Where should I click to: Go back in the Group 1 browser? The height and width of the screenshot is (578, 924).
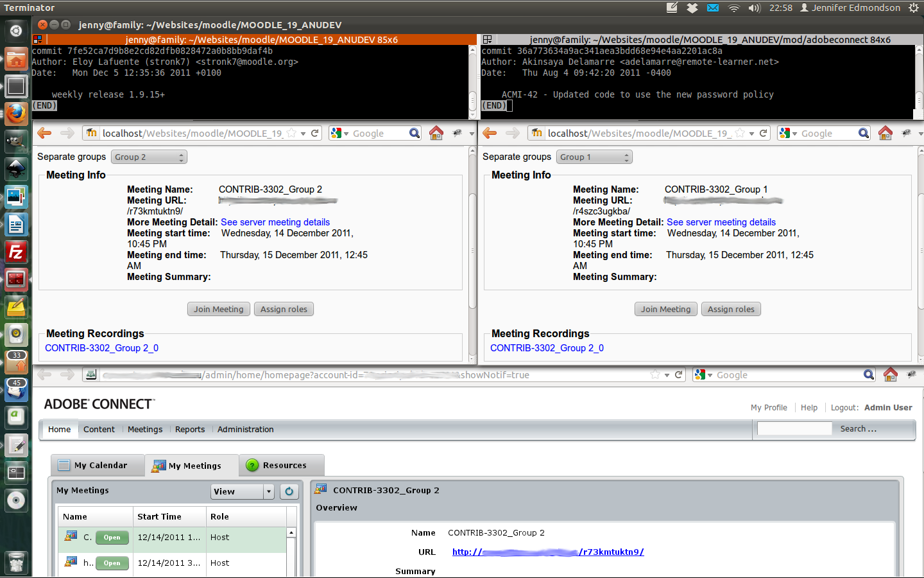(x=490, y=133)
